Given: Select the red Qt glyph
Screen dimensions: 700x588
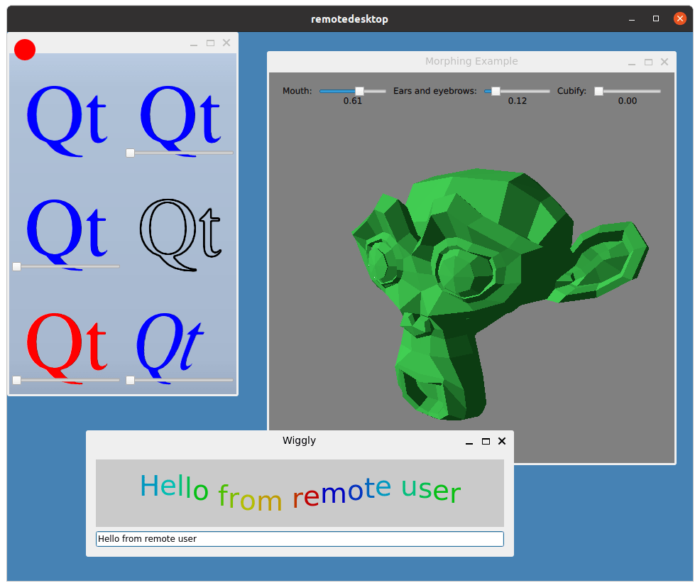Looking at the screenshot, I should (x=66, y=344).
